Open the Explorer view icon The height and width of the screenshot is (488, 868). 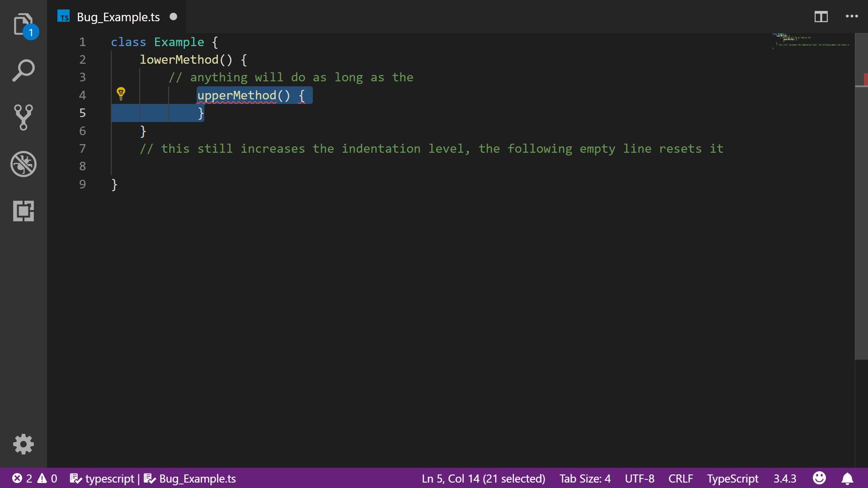23,24
